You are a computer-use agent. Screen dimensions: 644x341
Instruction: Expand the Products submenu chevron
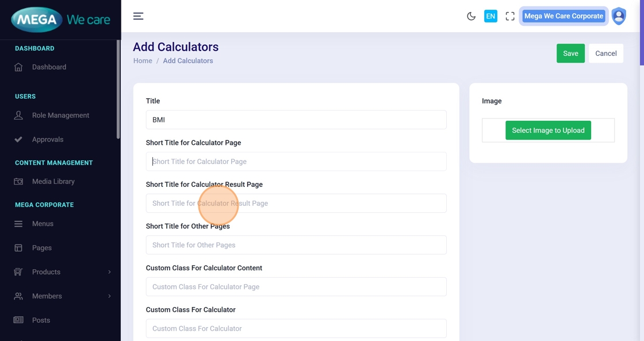[x=109, y=272]
